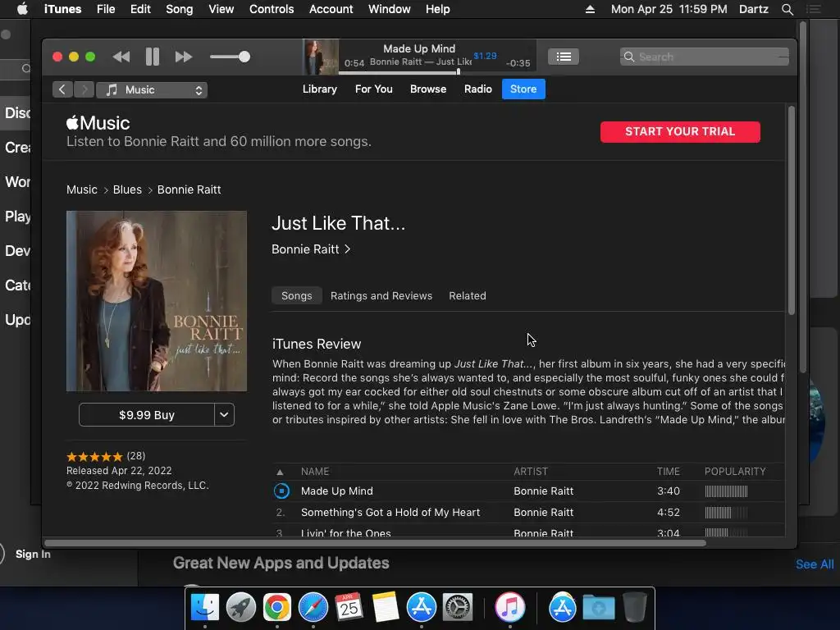Switch to the Radio tab

tap(478, 89)
